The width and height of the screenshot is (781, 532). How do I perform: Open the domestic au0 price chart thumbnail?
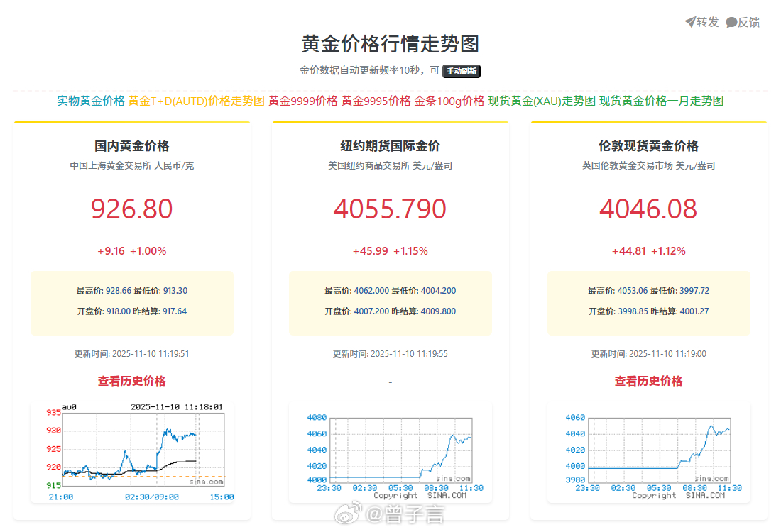(137, 448)
